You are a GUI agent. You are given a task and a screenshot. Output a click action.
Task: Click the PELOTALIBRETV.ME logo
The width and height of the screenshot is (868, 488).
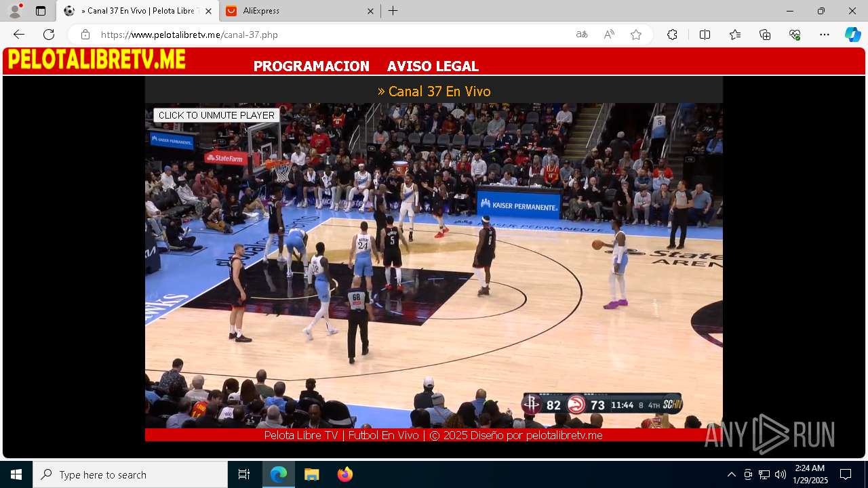96,60
